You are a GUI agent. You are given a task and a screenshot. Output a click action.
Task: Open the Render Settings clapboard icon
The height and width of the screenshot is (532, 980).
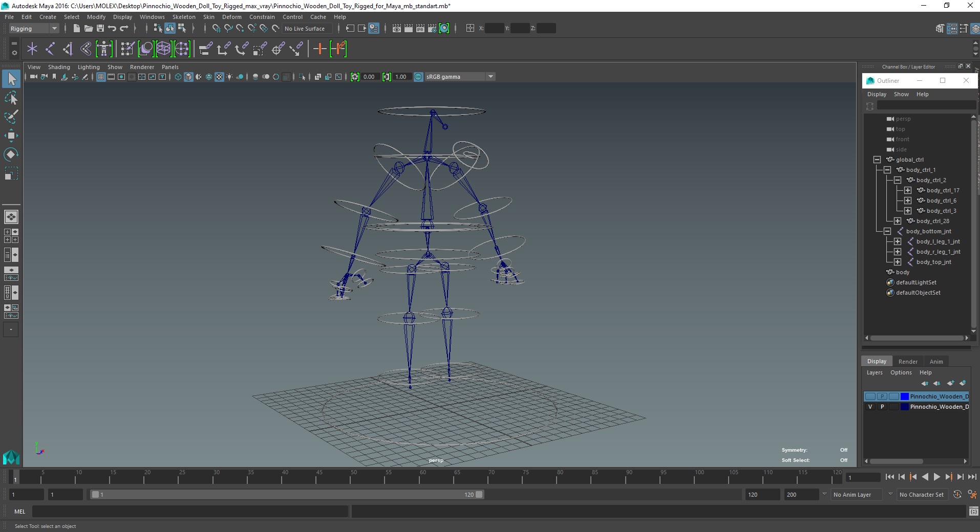[432, 29]
